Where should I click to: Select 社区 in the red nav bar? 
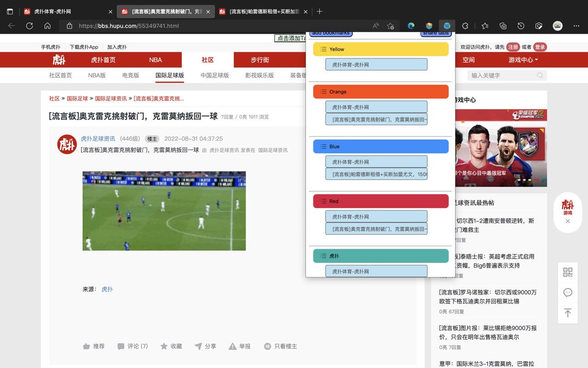click(x=208, y=60)
